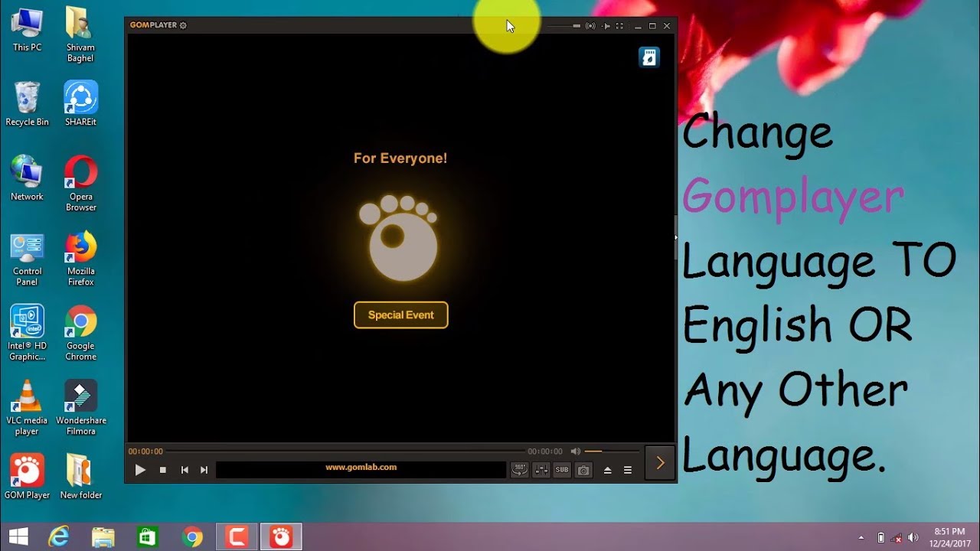Skip to next track
The height and width of the screenshot is (551, 980).
tap(204, 470)
